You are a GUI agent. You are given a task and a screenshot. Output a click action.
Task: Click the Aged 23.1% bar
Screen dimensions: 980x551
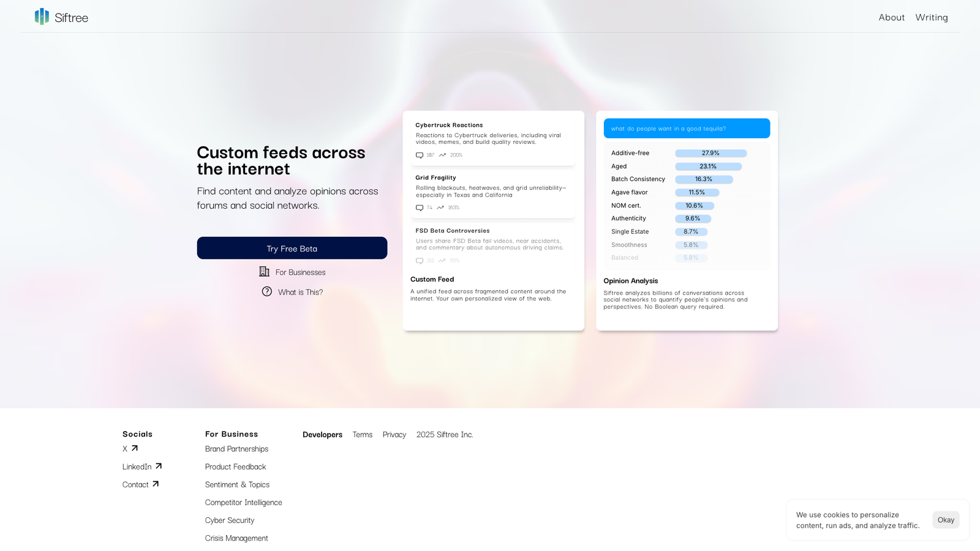pyautogui.click(x=708, y=167)
